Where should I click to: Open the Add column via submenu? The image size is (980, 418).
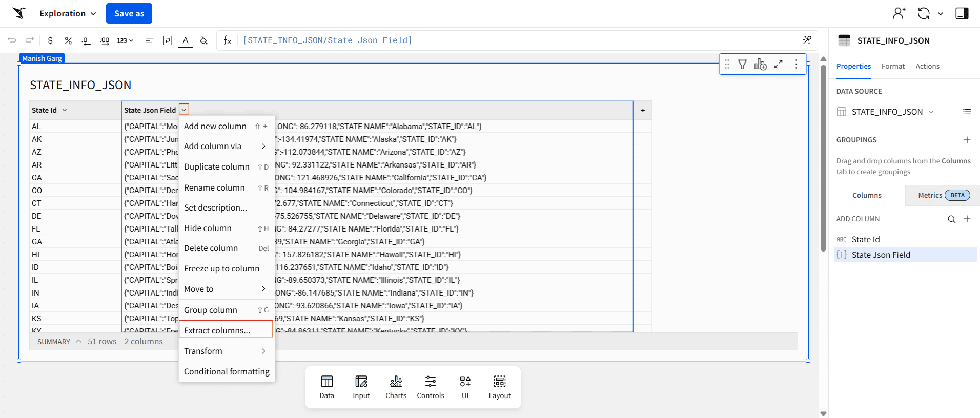tap(227, 147)
